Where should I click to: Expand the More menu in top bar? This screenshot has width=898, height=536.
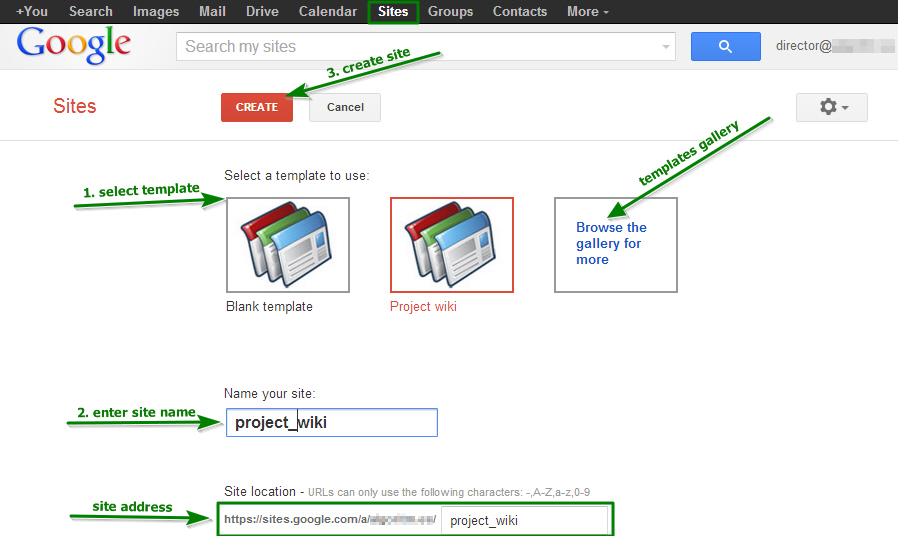click(588, 11)
